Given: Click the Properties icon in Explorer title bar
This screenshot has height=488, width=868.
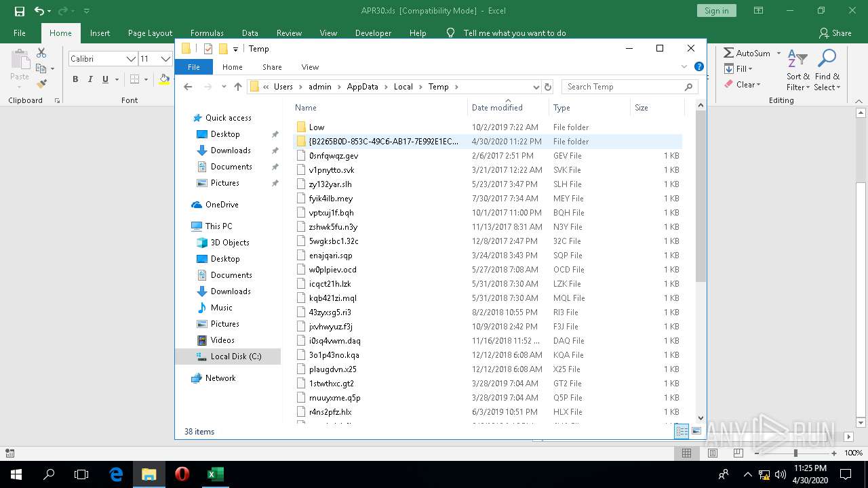Looking at the screenshot, I should (x=208, y=49).
